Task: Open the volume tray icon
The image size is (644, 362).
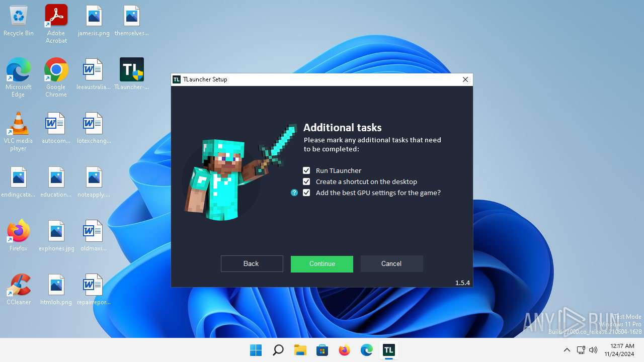Action: point(593,350)
